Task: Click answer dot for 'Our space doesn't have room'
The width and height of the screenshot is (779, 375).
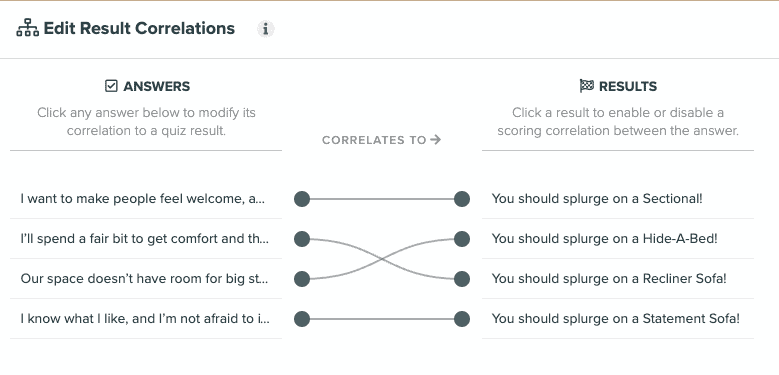Action: pos(302,279)
